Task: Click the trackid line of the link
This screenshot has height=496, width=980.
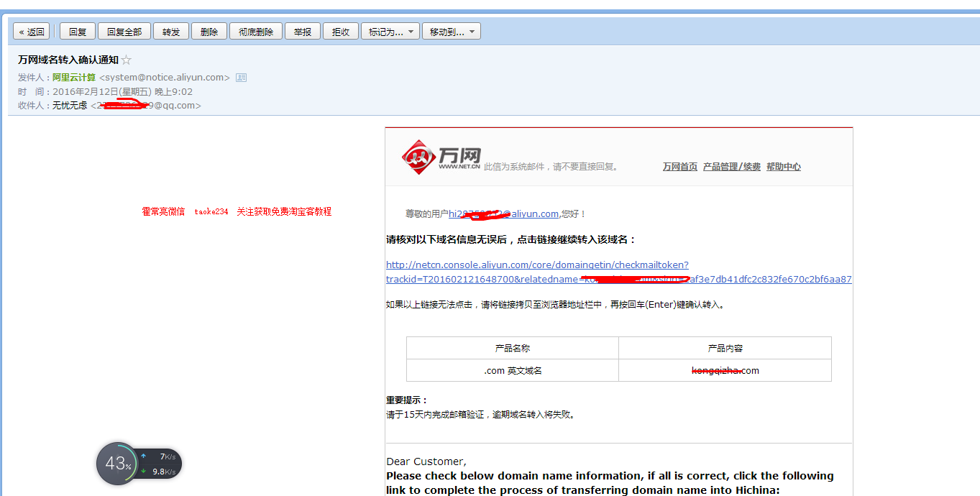Action: click(x=619, y=280)
